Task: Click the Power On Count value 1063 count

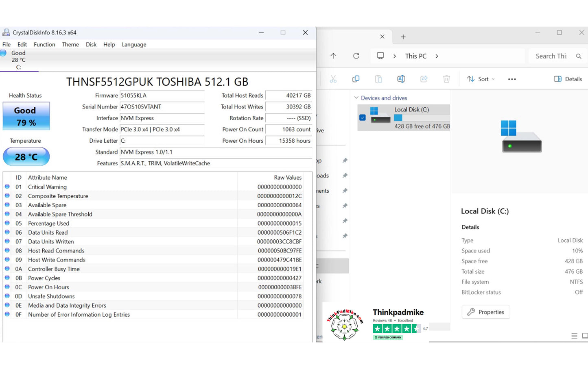Action: (x=289, y=130)
